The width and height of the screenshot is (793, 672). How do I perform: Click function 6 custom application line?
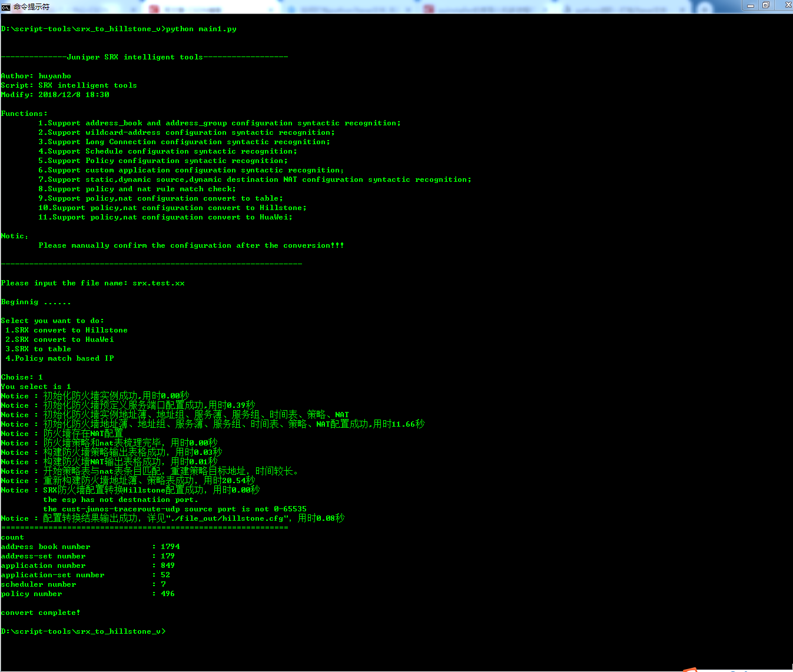click(191, 170)
